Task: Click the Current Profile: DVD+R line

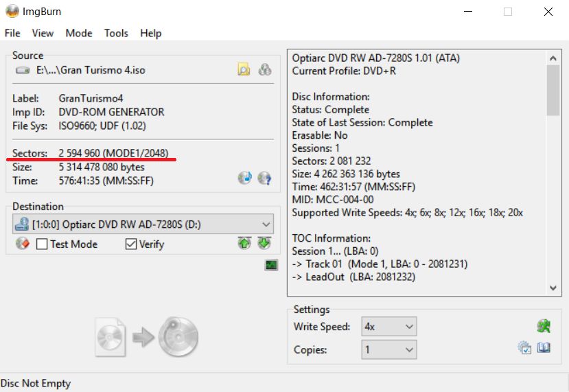Action: coord(344,71)
